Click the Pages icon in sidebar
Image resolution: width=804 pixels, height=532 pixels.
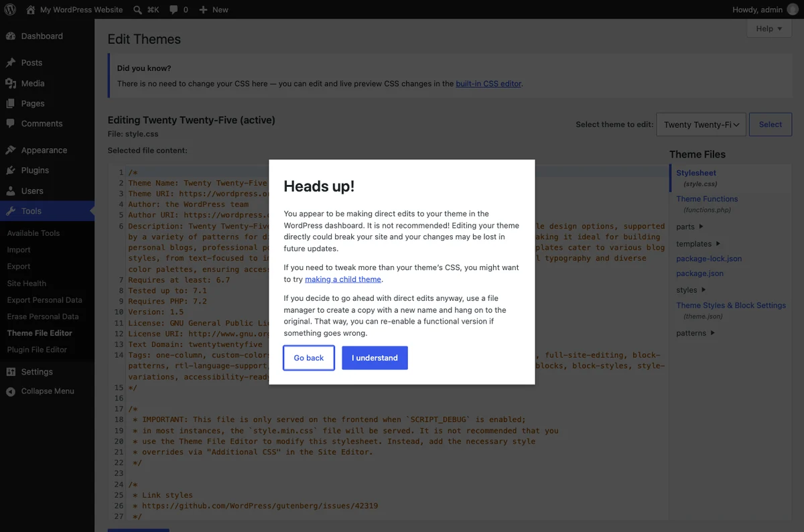coord(11,103)
